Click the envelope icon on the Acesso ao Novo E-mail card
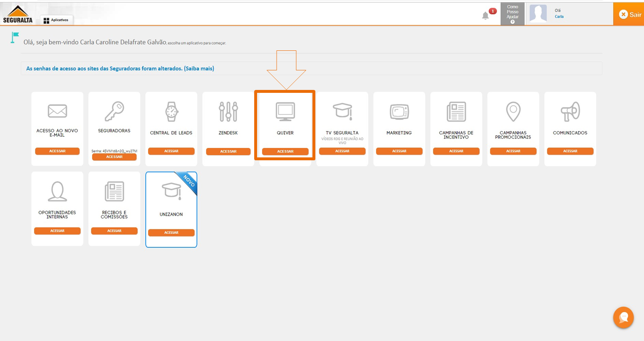The image size is (644, 341). pyautogui.click(x=57, y=111)
